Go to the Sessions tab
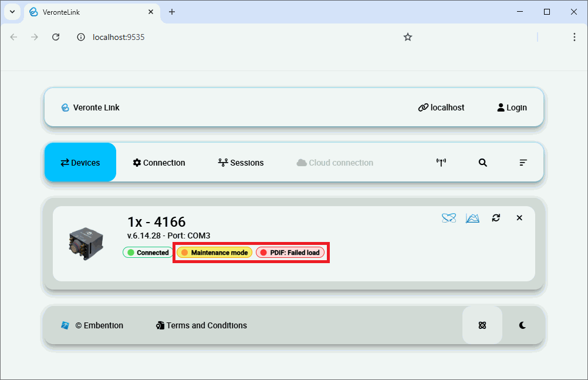Viewport: 588px width, 380px height. point(241,163)
